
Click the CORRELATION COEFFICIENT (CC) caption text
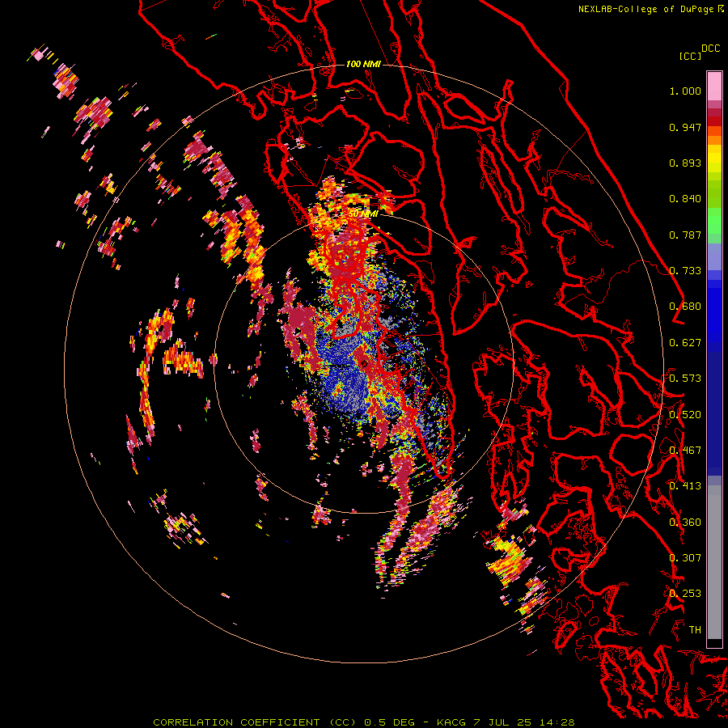[x=255, y=722]
